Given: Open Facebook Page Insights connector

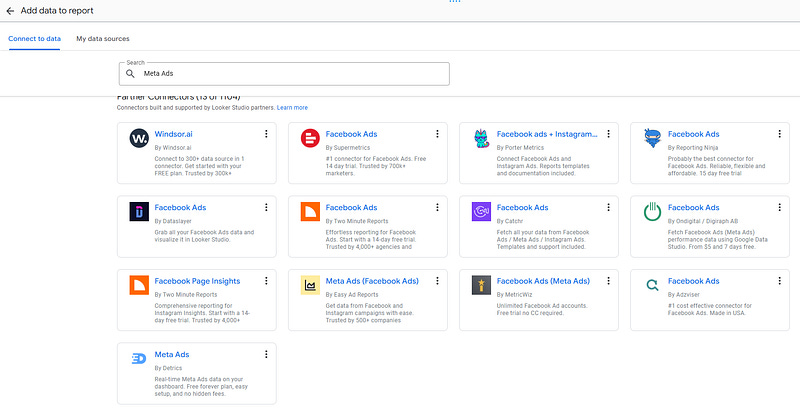Looking at the screenshot, I should click(197, 281).
